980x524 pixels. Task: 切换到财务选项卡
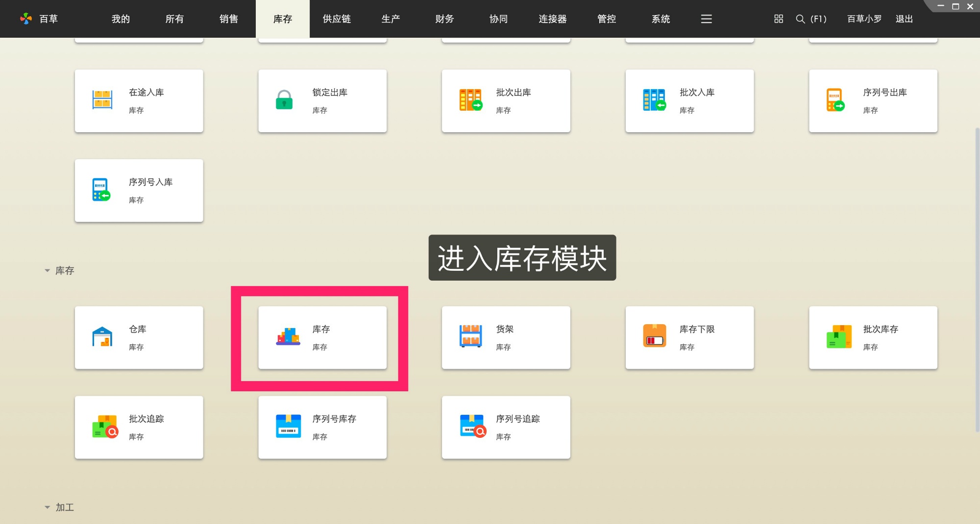click(x=444, y=19)
